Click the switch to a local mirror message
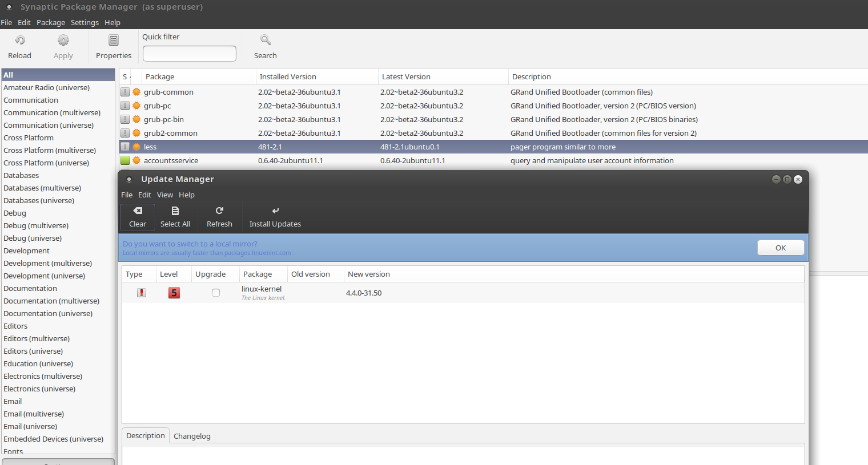 (x=190, y=244)
